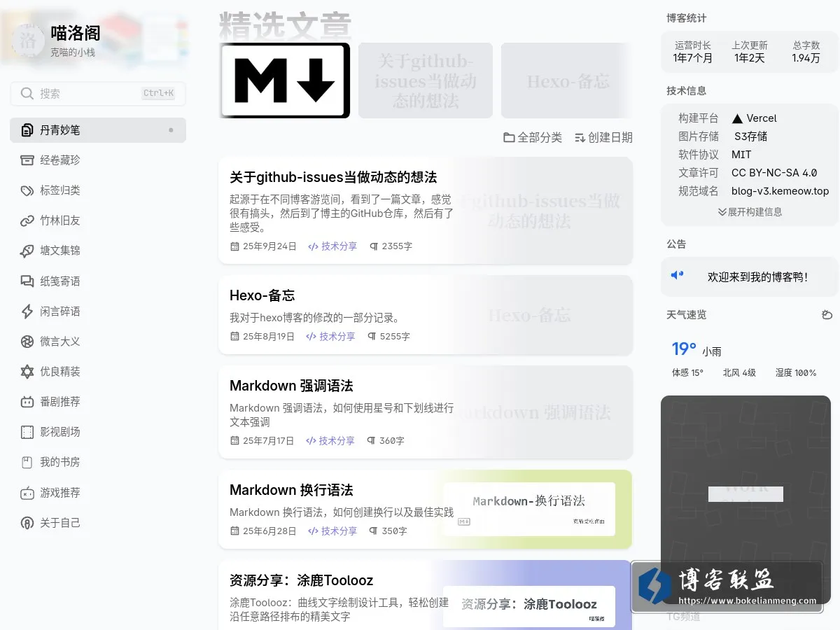Click the 关于自己 person icon
Image resolution: width=840 pixels, height=630 pixels.
(27, 523)
